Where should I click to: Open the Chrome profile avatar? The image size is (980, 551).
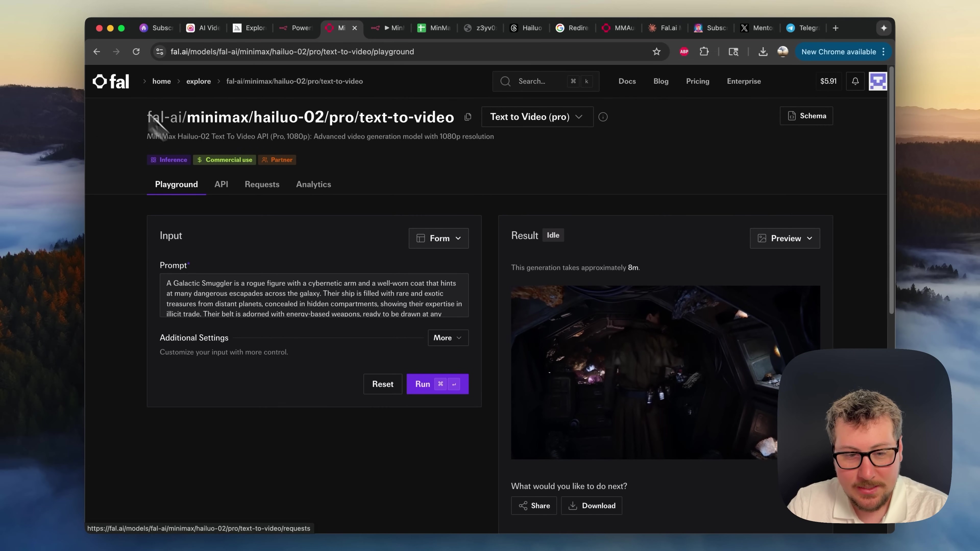pos(783,52)
